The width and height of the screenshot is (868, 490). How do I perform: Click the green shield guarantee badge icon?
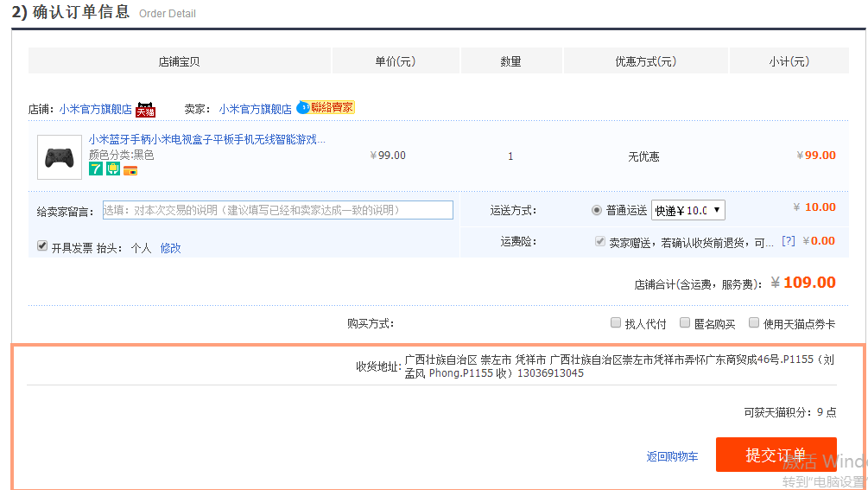coord(113,169)
